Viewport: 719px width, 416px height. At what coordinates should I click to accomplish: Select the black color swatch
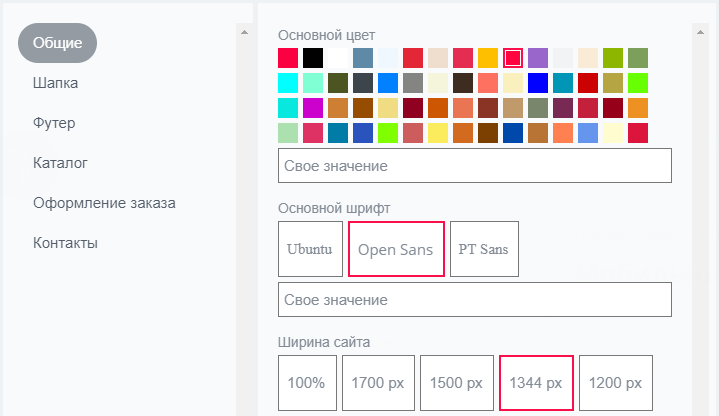313,58
